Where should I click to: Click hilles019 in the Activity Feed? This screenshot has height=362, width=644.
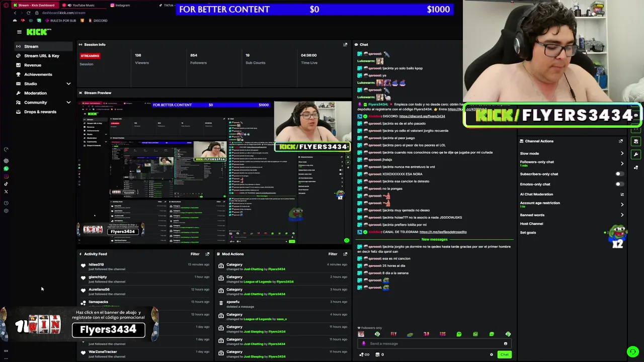pyautogui.click(x=96, y=264)
